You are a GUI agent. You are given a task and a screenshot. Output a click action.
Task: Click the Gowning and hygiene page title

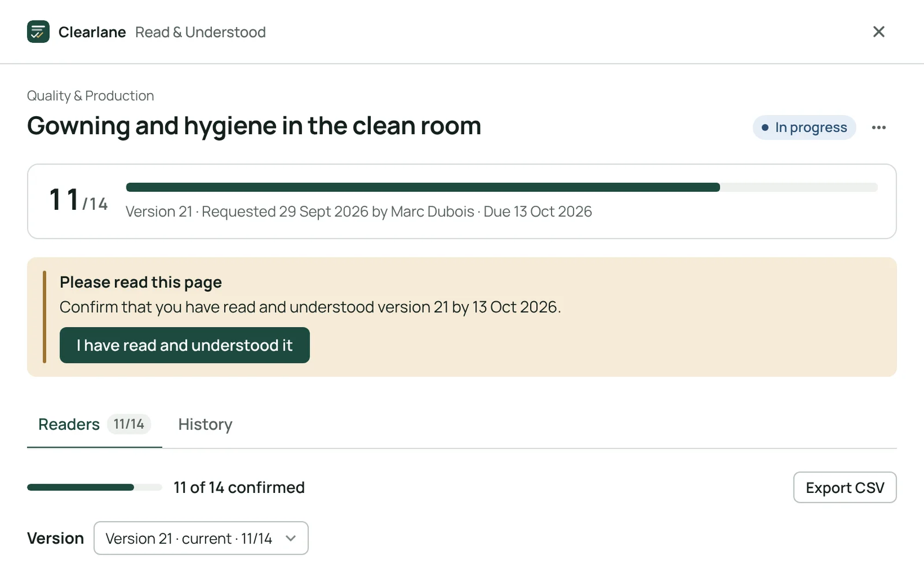(x=254, y=126)
